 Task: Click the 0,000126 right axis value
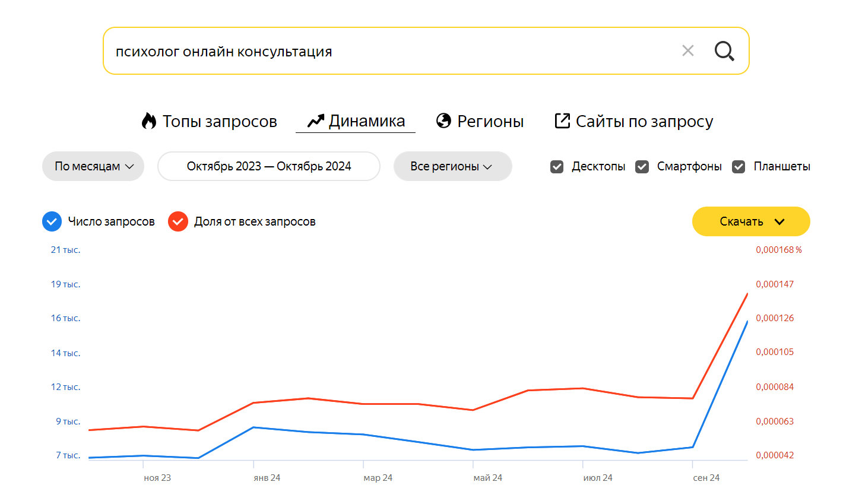775,318
